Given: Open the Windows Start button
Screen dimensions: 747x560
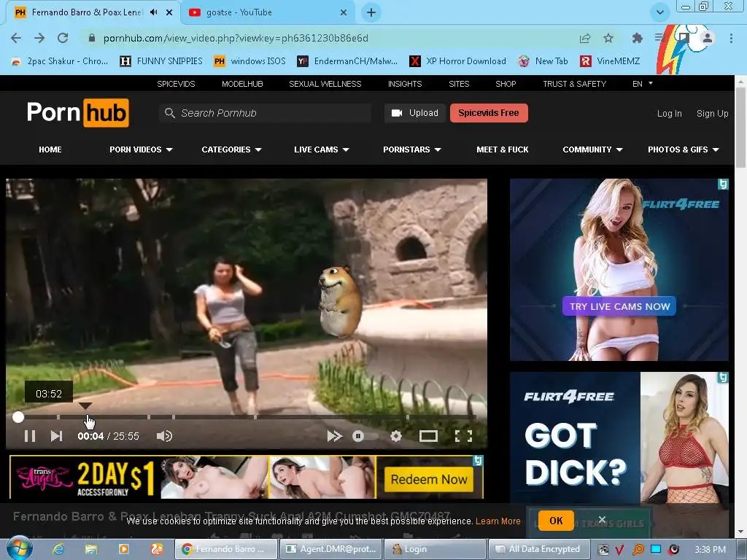Looking at the screenshot, I should click(19, 548).
